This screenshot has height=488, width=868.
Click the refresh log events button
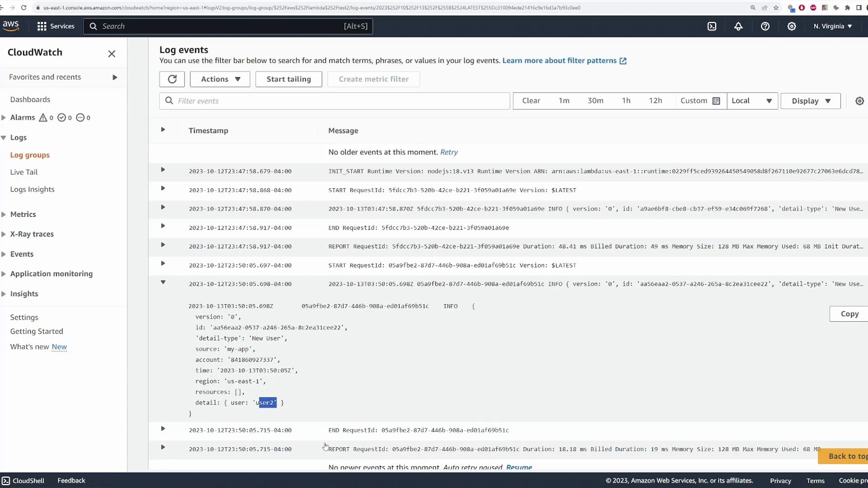coord(172,79)
